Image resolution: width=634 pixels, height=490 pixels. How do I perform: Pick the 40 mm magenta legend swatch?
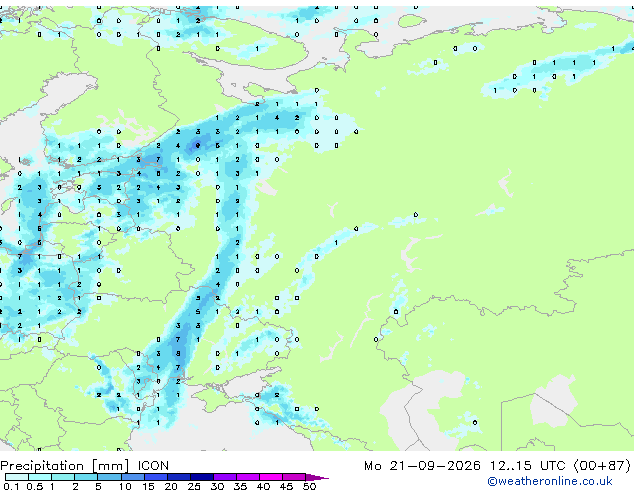coord(271,477)
